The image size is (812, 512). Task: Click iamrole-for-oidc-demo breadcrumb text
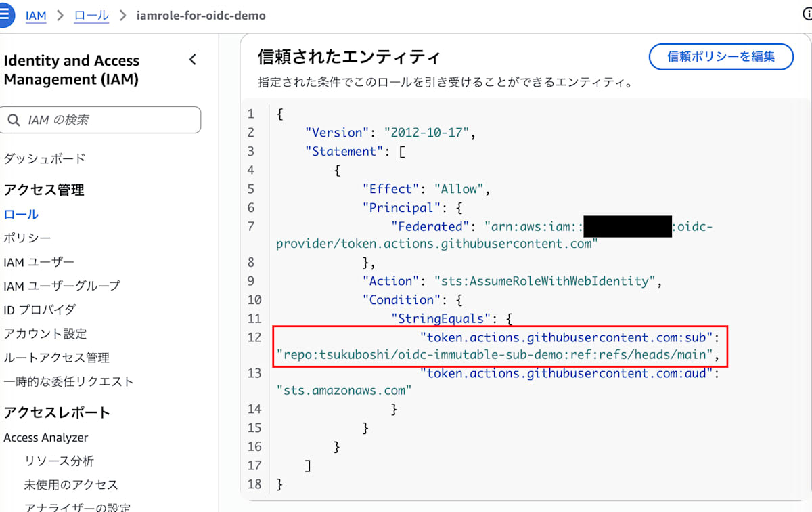pyautogui.click(x=201, y=15)
